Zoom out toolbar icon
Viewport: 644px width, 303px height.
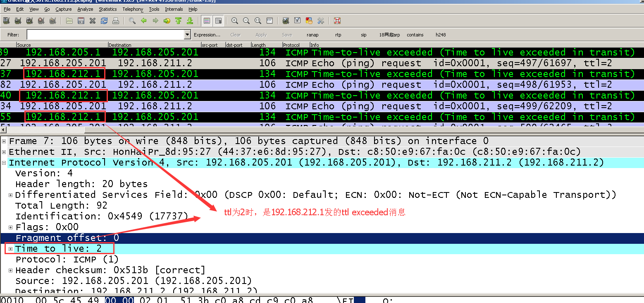click(246, 21)
